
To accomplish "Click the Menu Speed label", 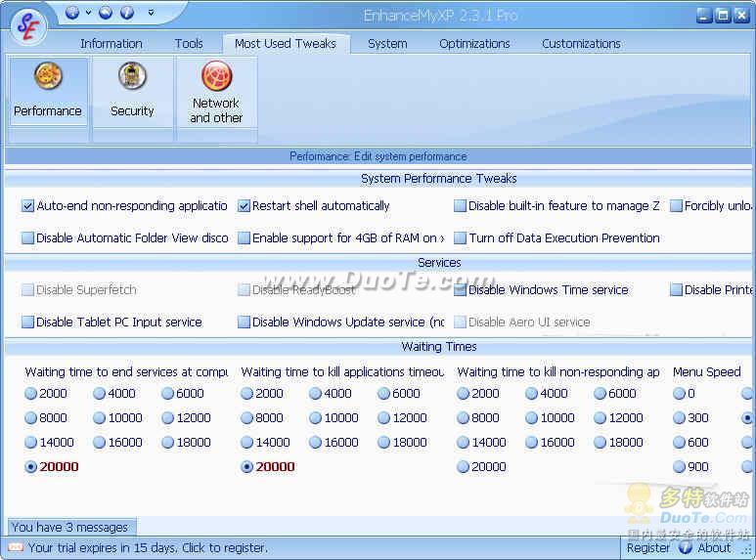I will coord(707,372).
